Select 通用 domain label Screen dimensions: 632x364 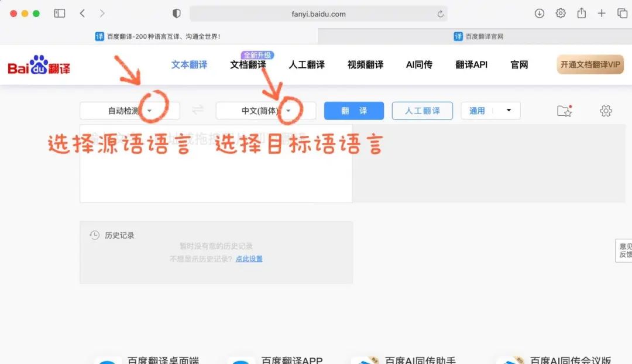coord(477,111)
